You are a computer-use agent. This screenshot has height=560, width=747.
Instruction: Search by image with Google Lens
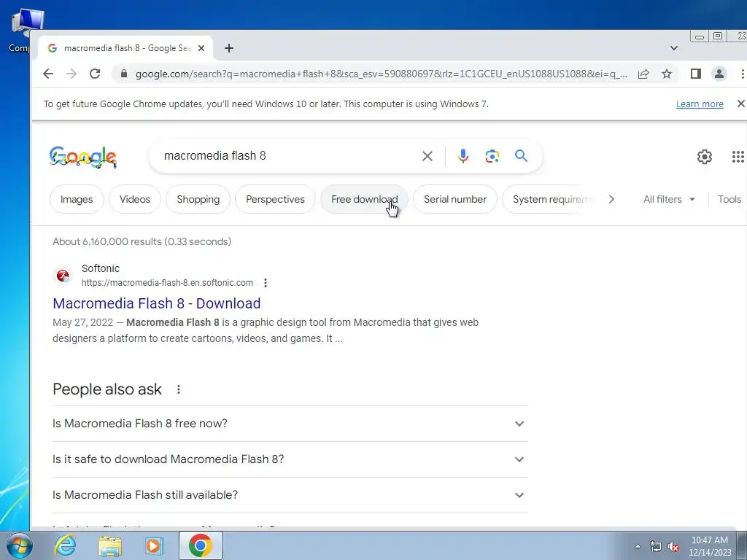[492, 156]
